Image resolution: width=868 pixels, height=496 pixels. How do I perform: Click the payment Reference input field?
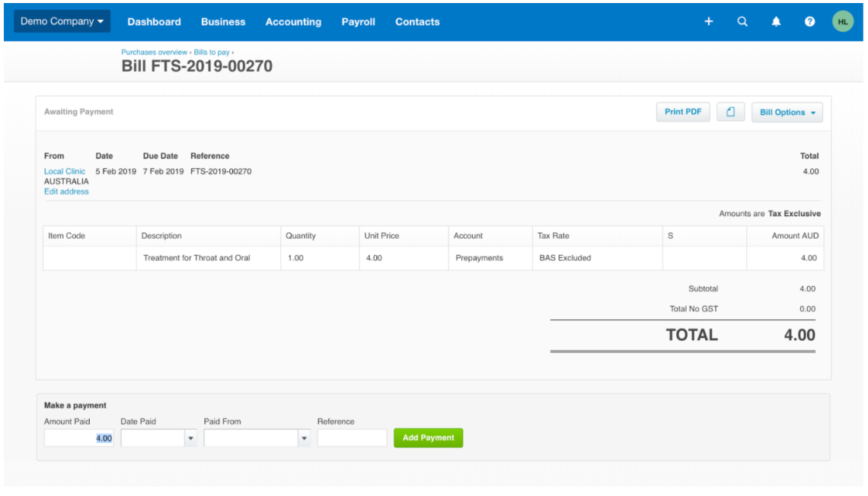[352, 438]
